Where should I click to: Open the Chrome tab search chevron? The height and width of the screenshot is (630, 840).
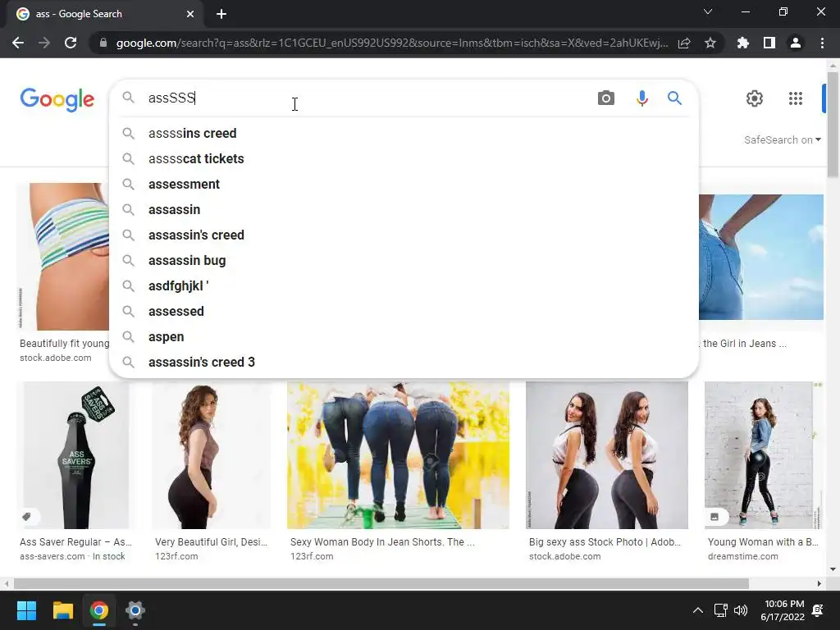(x=708, y=11)
